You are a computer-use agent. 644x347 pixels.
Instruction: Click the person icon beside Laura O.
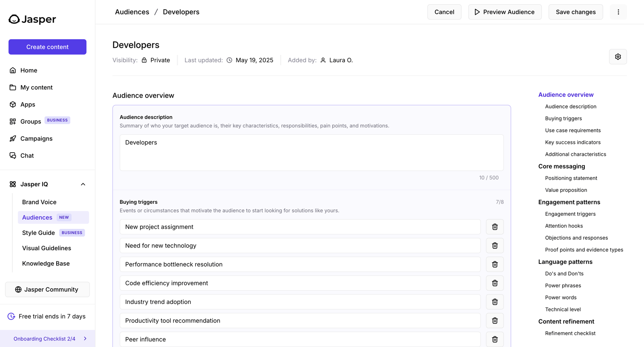pyautogui.click(x=323, y=60)
